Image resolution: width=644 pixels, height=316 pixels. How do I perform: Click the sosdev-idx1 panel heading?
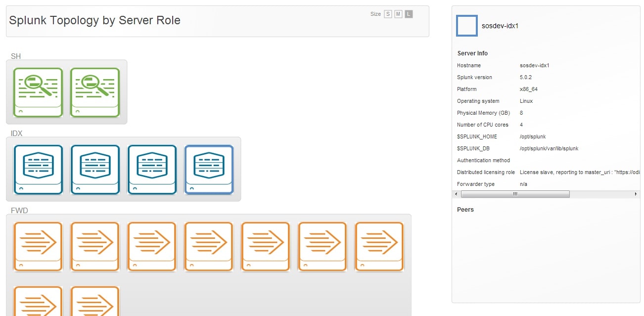[500, 26]
